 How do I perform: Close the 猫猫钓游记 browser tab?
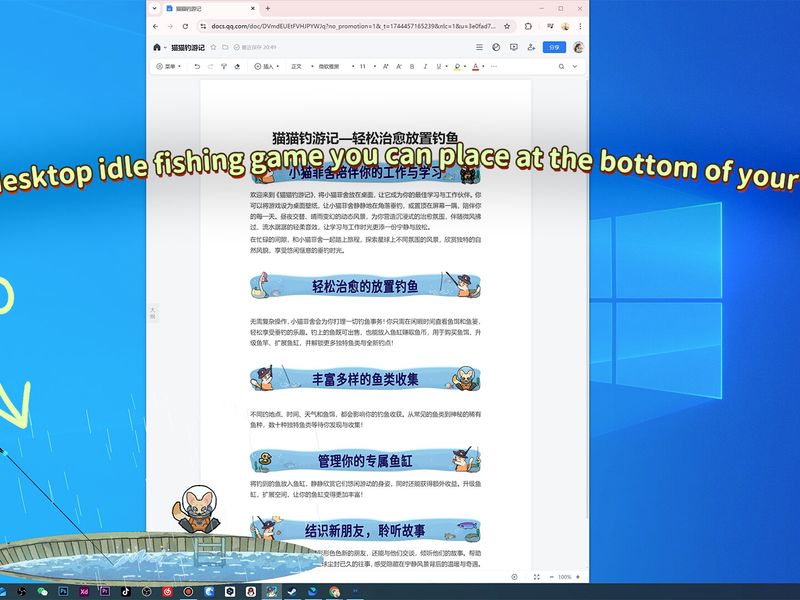coord(253,9)
